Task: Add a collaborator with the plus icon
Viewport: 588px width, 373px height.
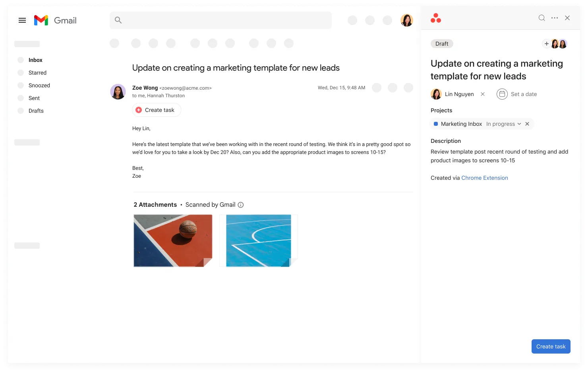Action: [x=547, y=44]
